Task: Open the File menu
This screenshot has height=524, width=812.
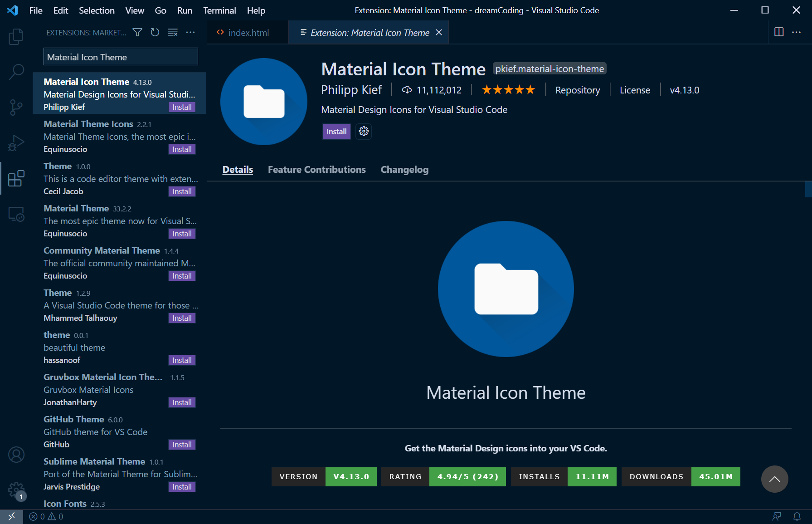Action: [x=36, y=10]
